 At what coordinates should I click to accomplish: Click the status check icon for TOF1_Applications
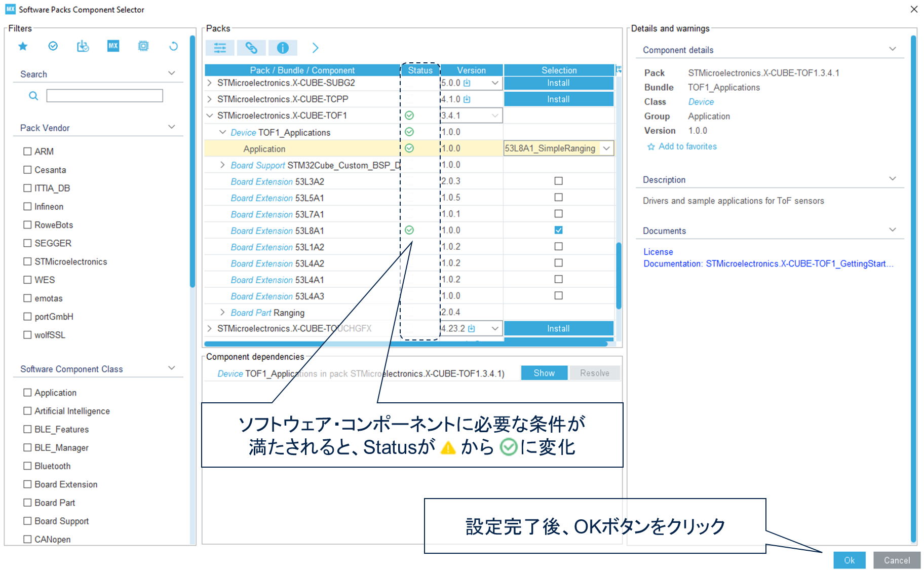coord(409,132)
